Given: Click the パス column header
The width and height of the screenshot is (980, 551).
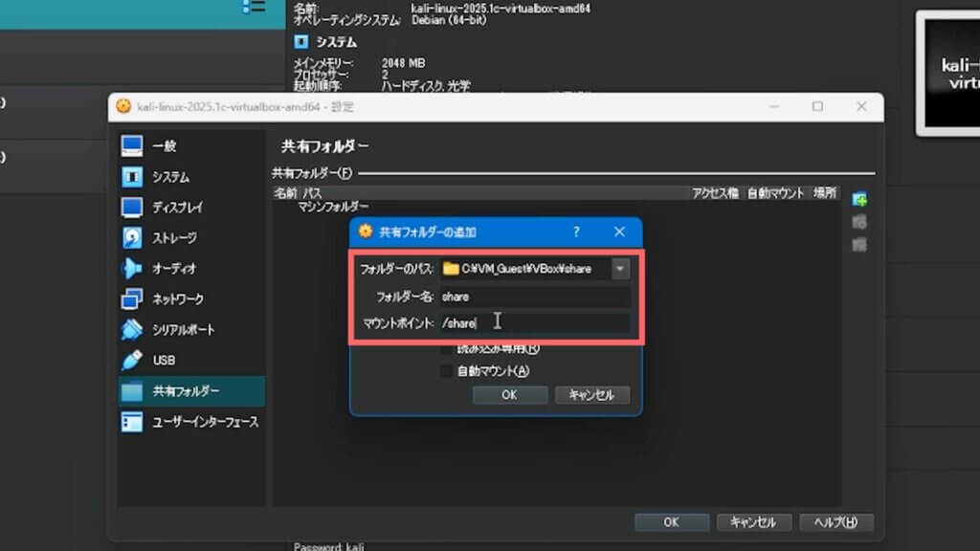Looking at the screenshot, I should point(313,193).
